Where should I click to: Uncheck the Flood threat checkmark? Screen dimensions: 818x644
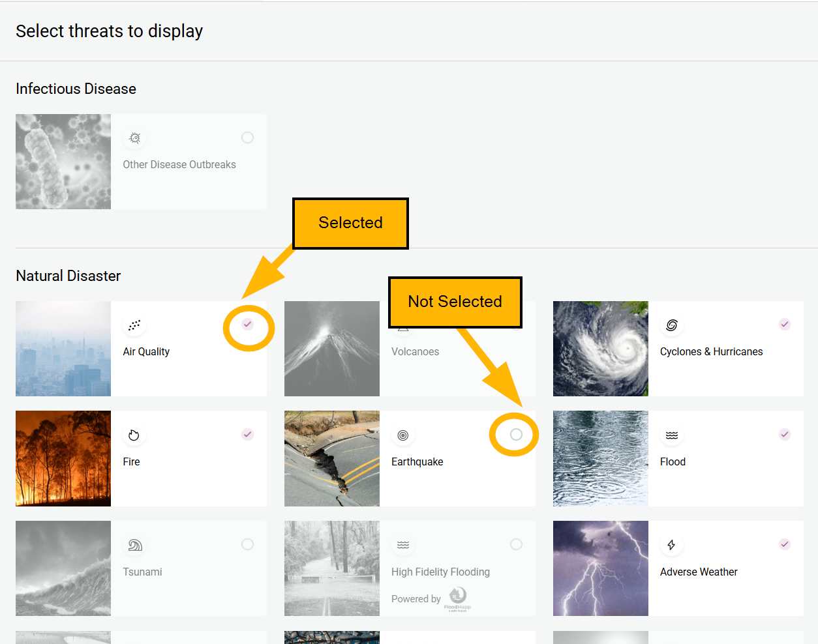pos(785,434)
